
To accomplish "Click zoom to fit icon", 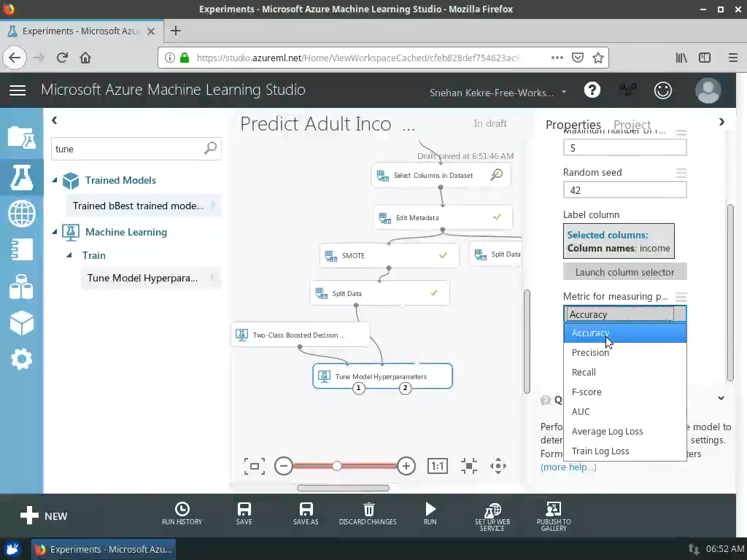I will coord(469,466).
